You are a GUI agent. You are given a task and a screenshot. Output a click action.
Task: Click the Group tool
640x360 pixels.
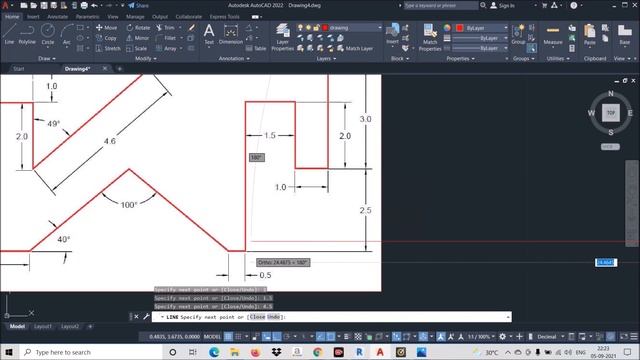click(518, 34)
